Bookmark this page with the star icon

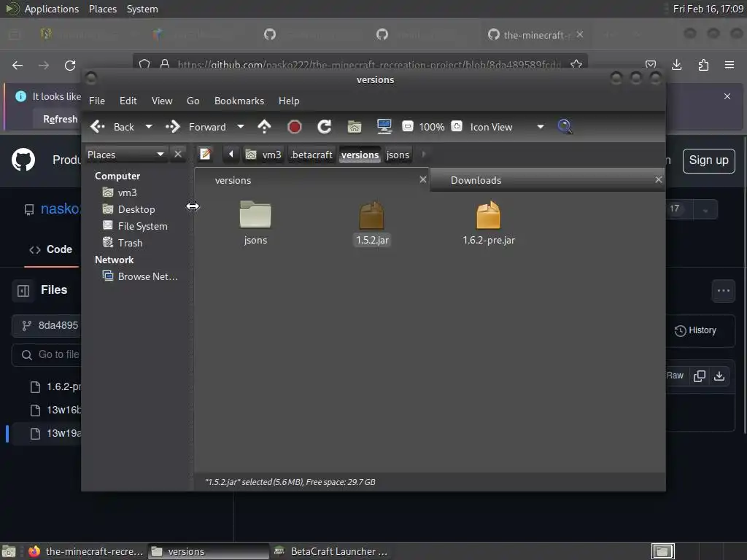pos(576,64)
